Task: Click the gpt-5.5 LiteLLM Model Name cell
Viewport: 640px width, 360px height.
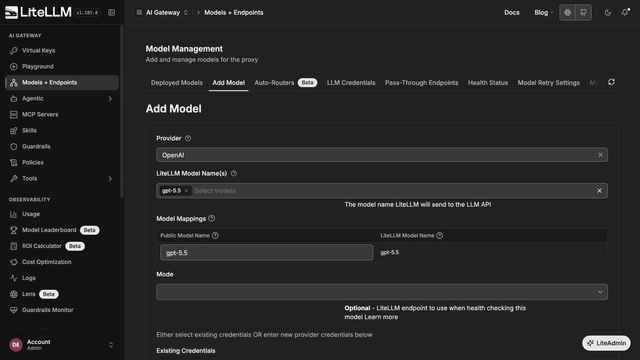Action: 390,252
